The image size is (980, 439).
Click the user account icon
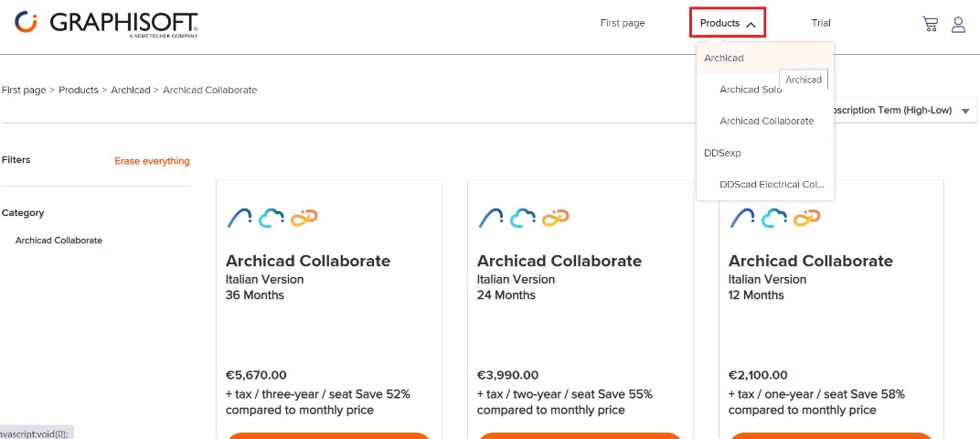(x=958, y=24)
